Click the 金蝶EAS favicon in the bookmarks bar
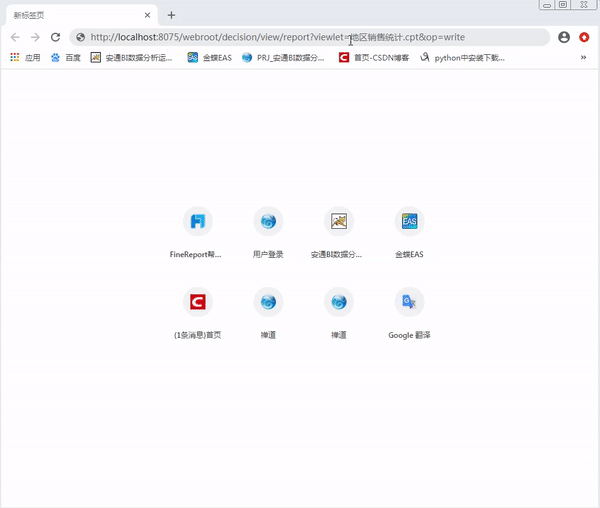Screen dimensions: 600x508 (192, 57)
